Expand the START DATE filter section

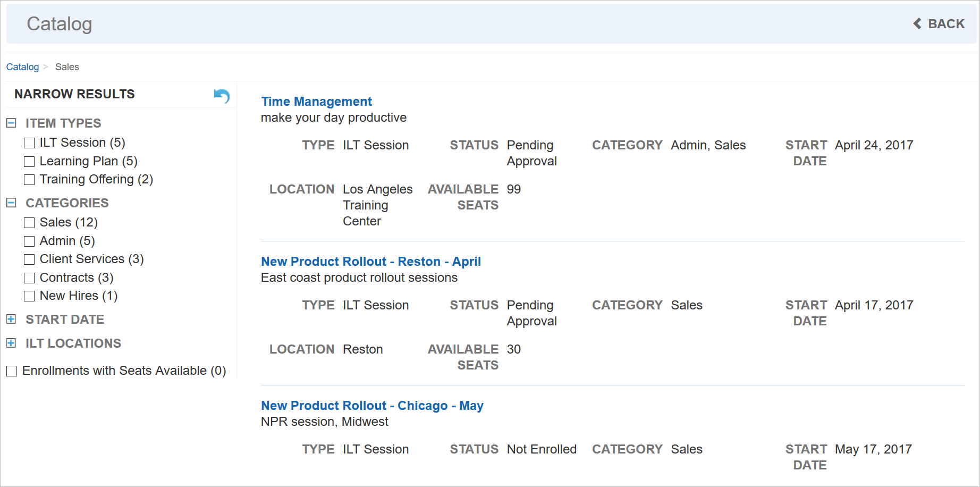11,320
